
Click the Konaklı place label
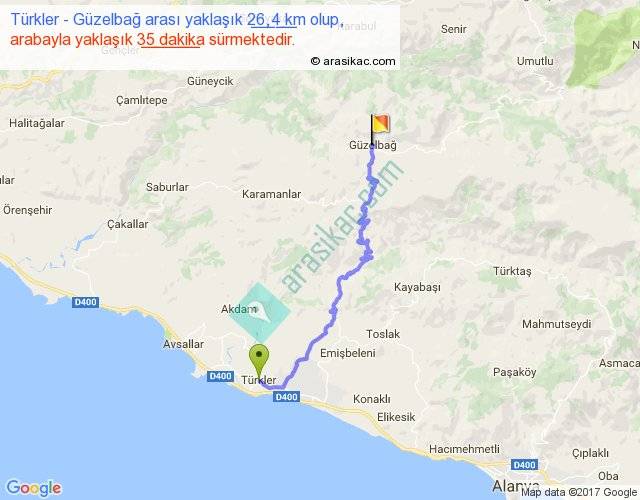[x=372, y=399]
